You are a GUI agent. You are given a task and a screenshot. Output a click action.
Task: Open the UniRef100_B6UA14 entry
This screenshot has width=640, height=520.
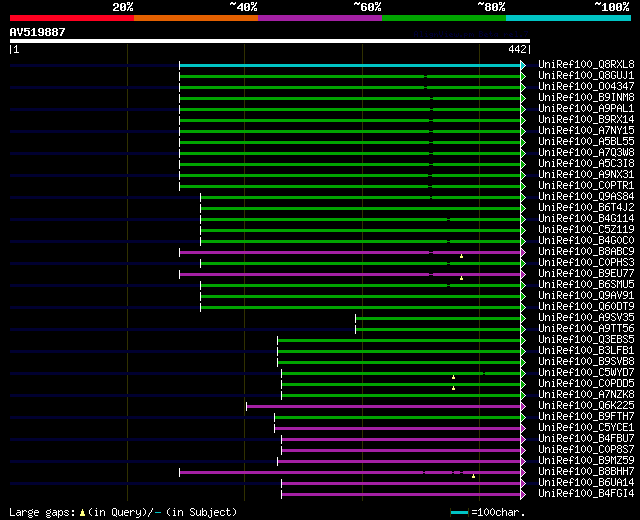point(586,483)
